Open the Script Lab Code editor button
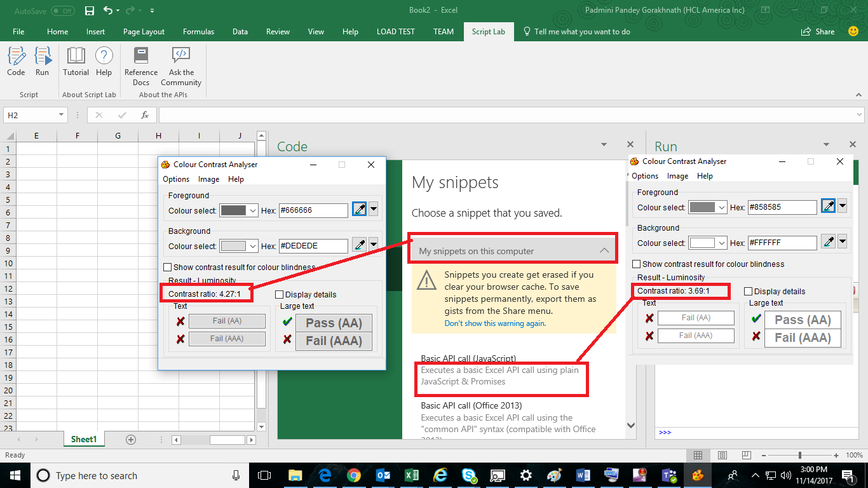Viewport: 868px width, 488px height. tap(17, 62)
